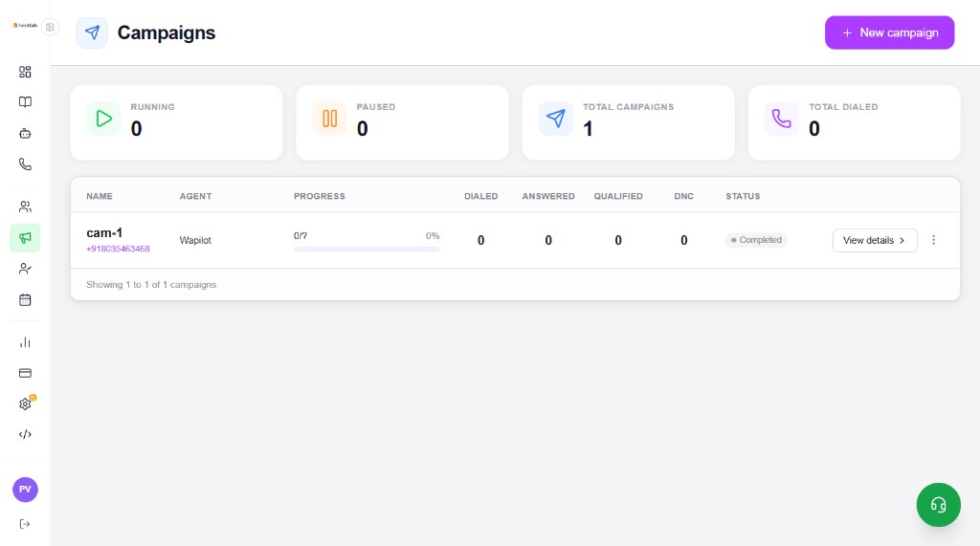Open the agents robot icon
Screen dimensions: 980x546
pyautogui.click(x=25, y=133)
